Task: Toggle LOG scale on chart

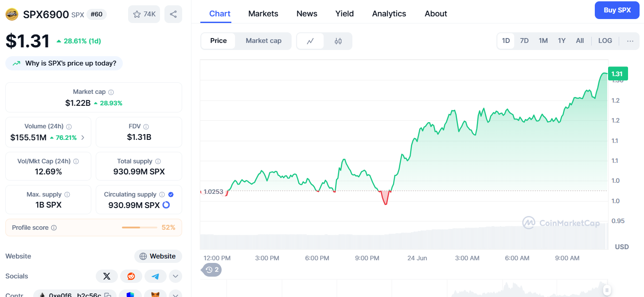Action: click(605, 41)
